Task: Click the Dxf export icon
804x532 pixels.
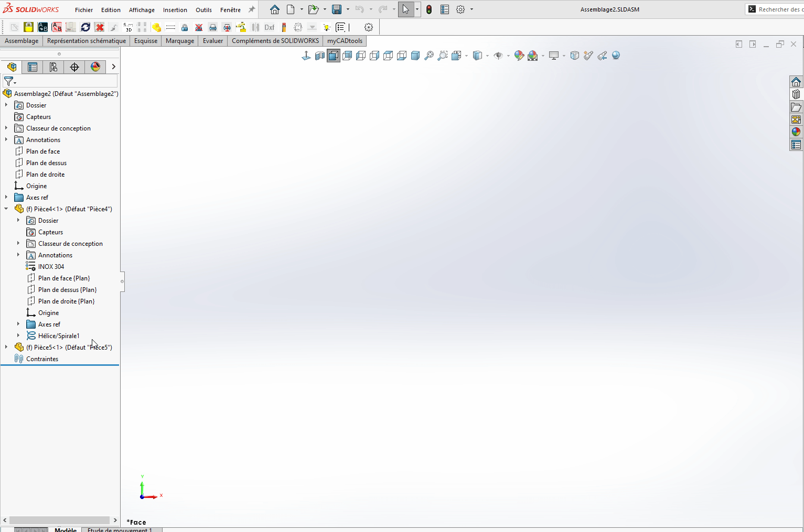Action: tap(270, 27)
